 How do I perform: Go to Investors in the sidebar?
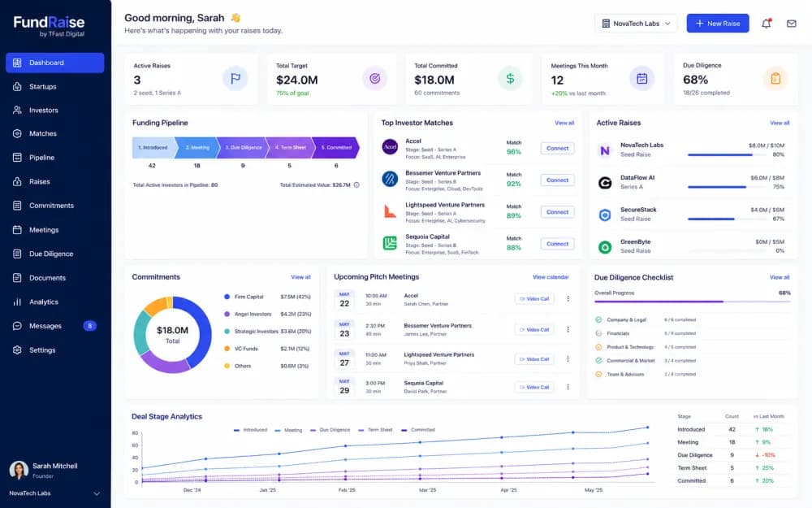coord(55,111)
